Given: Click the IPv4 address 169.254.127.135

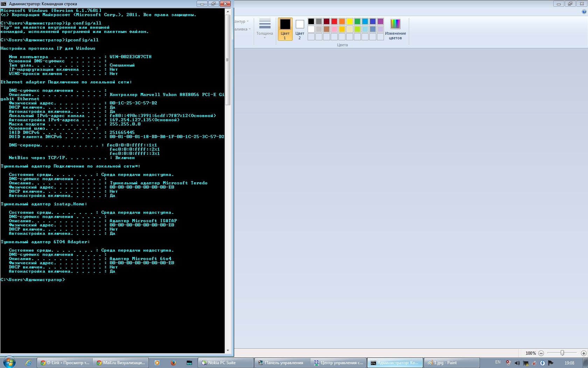Looking at the screenshot, I should pyautogui.click(x=131, y=120).
